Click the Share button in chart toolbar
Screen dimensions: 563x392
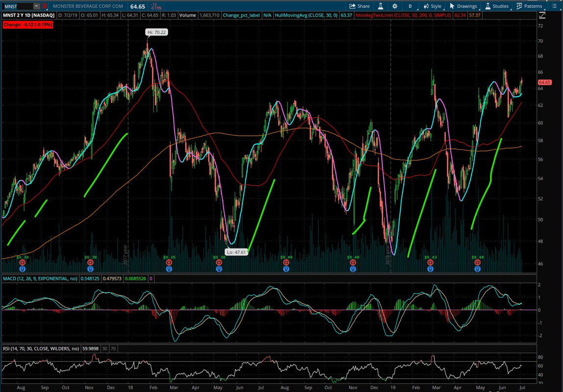(x=360, y=6)
